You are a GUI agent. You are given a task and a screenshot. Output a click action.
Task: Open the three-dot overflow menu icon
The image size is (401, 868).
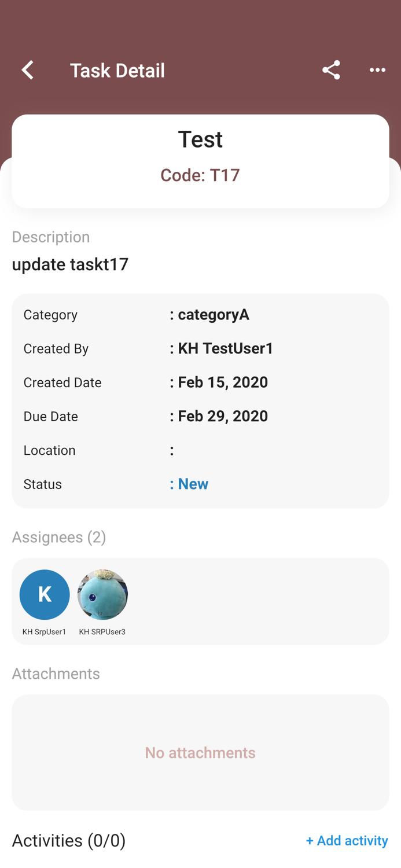coord(377,70)
